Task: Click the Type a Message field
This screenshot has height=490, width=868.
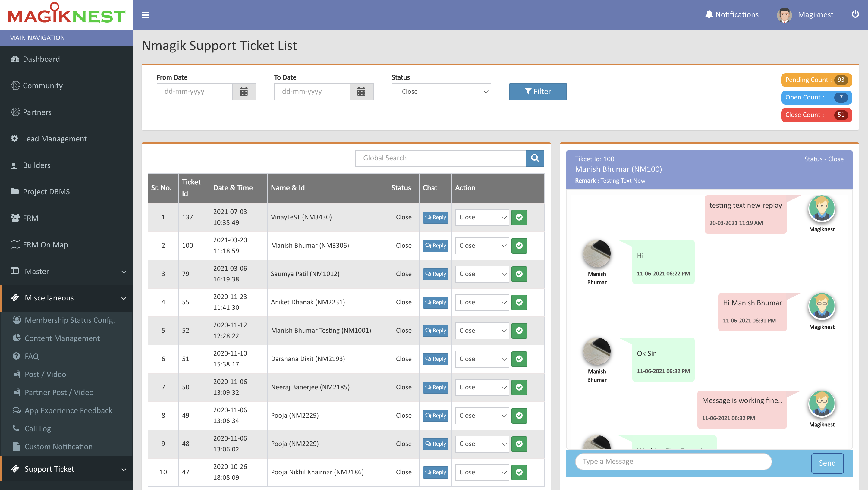Action: pyautogui.click(x=673, y=461)
